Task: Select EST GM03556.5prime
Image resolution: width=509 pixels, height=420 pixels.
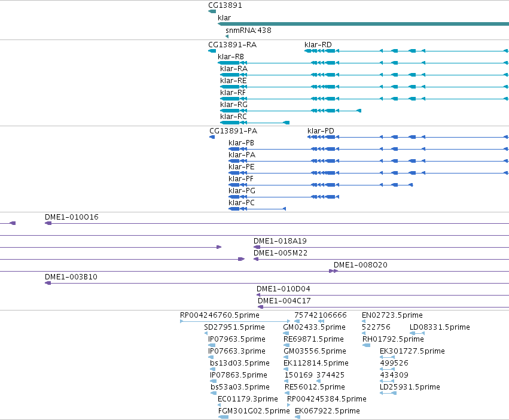Action: coord(315,351)
